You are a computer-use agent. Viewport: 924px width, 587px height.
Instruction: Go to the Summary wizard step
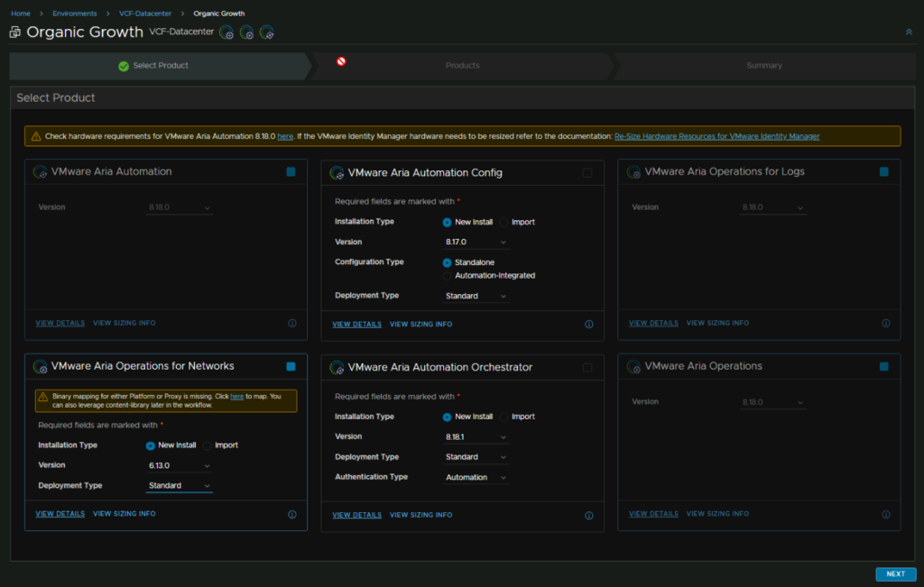tap(764, 66)
